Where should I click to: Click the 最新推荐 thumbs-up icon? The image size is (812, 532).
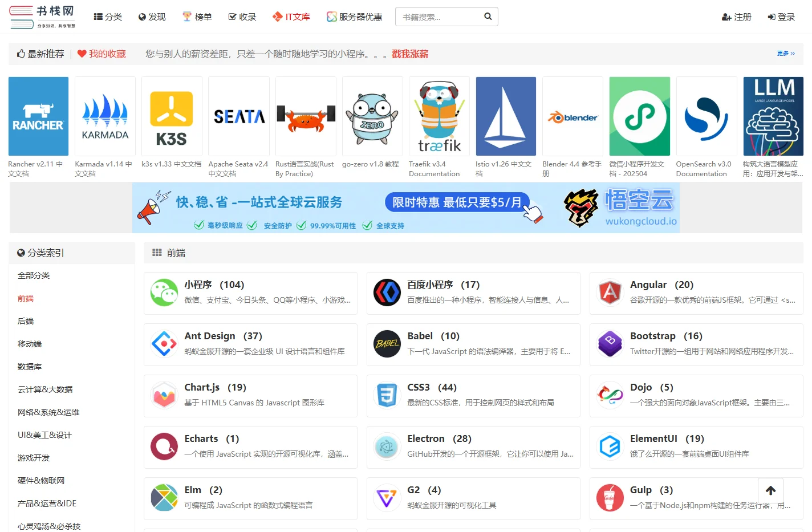coord(21,54)
